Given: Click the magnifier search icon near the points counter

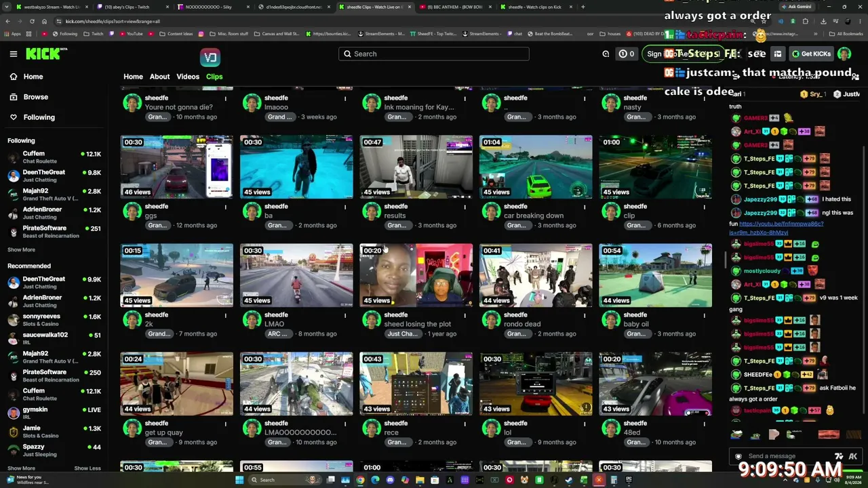Looking at the screenshot, I should pyautogui.click(x=606, y=54).
